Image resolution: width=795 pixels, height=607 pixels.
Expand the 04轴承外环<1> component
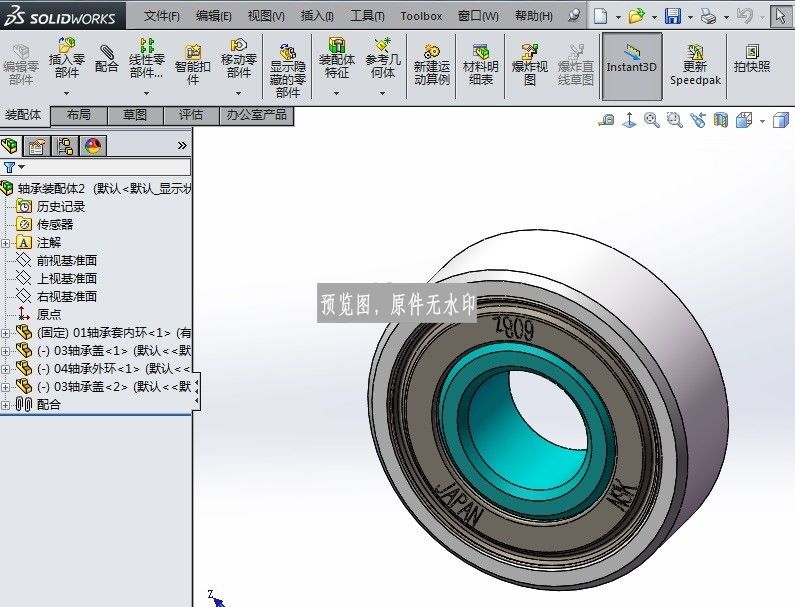point(5,370)
